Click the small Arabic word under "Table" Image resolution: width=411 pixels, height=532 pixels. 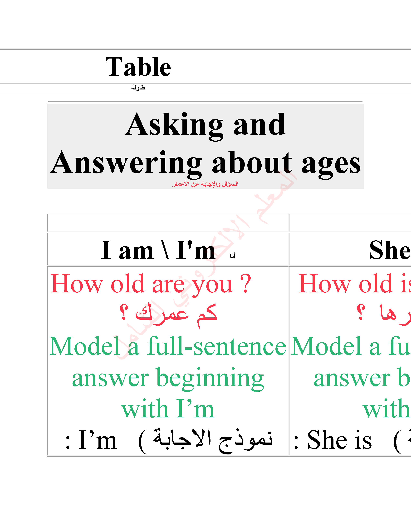click(138, 87)
